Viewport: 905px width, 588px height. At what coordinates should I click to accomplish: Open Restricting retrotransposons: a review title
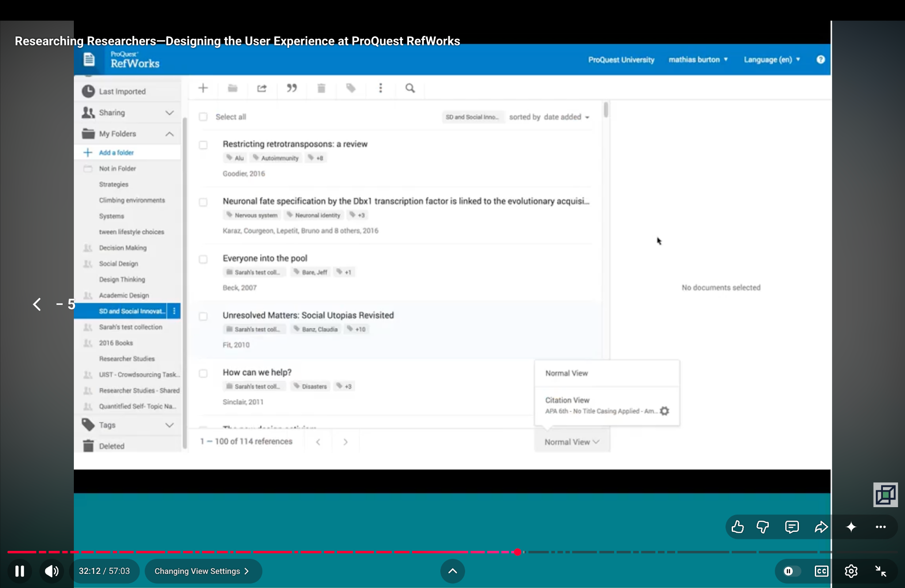(295, 144)
